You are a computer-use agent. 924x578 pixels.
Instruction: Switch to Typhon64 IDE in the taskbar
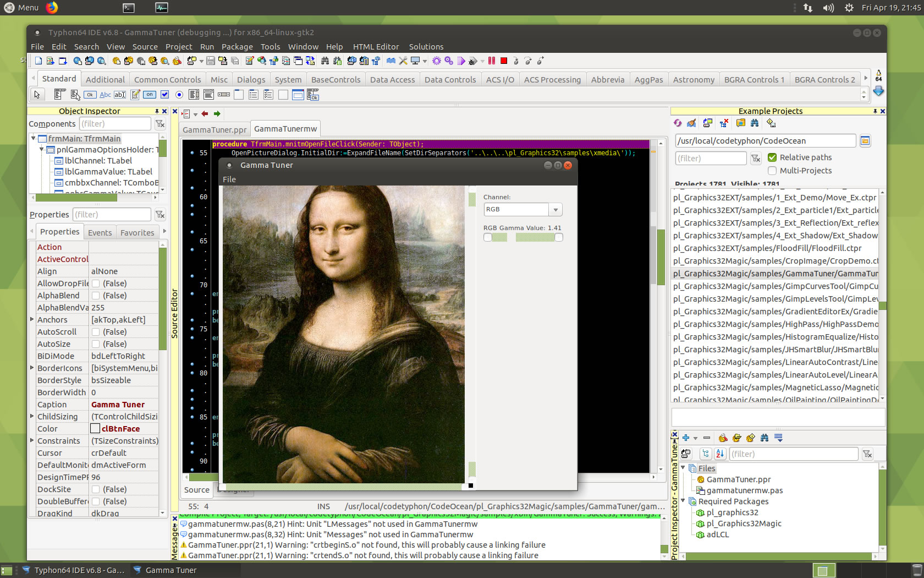pyautogui.click(x=74, y=570)
